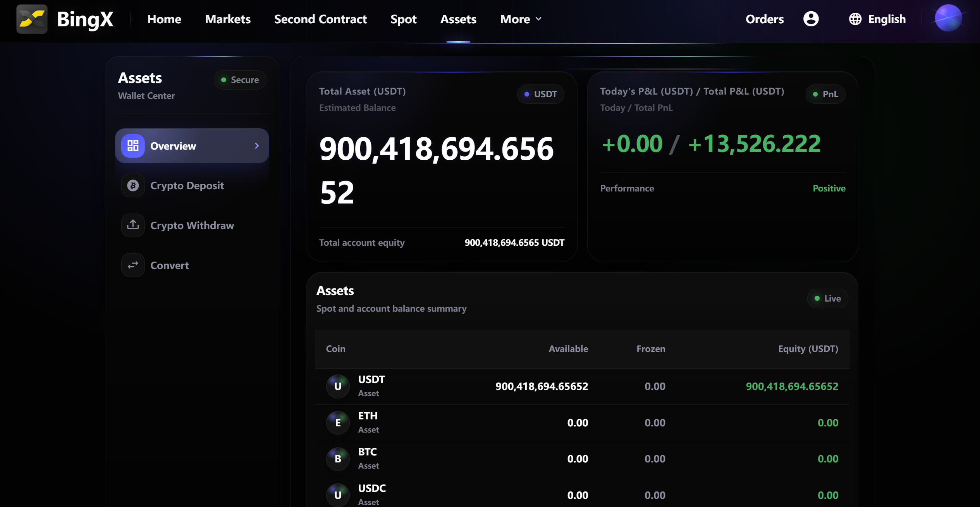Click the Overview chevron arrow
980x507 pixels.
click(x=257, y=146)
